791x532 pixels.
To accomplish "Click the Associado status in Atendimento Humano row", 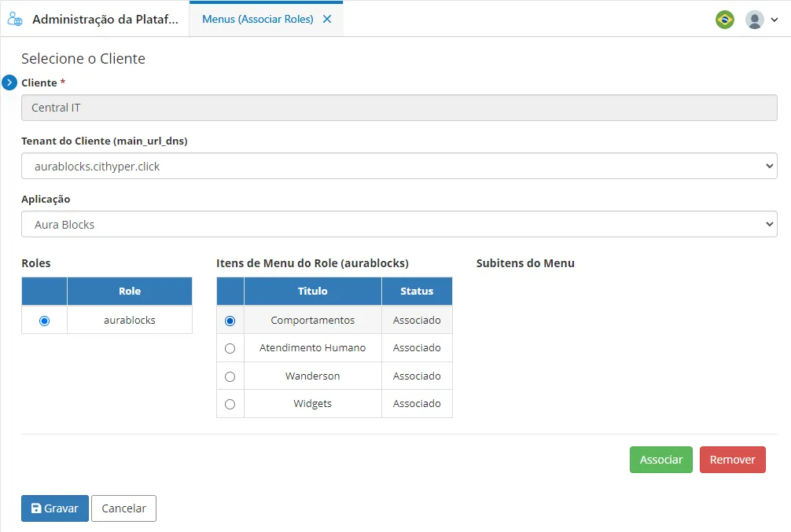I will coord(417,347).
